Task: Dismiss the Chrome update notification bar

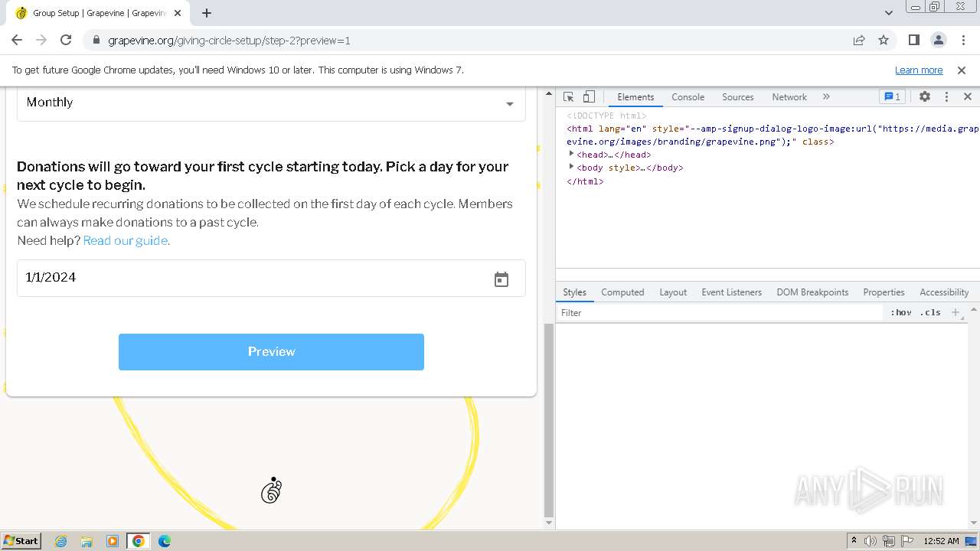Action: pyautogui.click(x=962, y=70)
